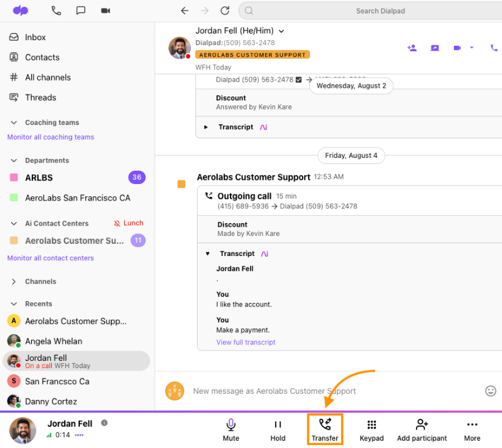Screen dimensions: 502x448
Task: Start a meeting with top bar video icon
Action: (106, 10)
